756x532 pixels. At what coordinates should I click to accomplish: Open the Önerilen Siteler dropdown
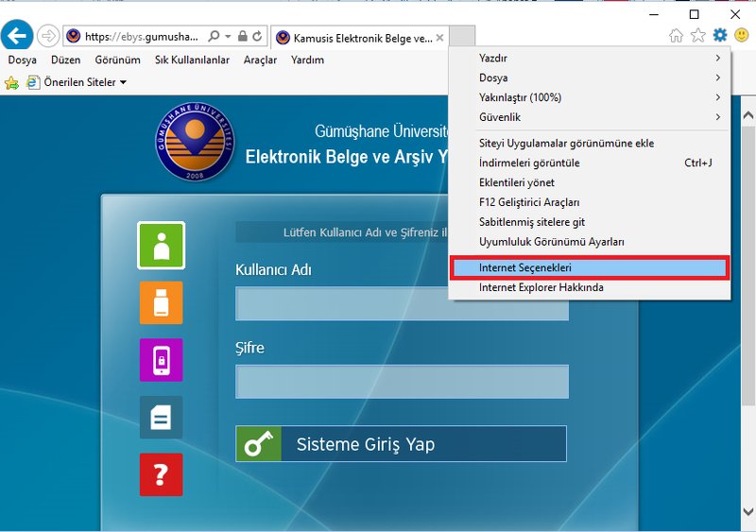point(83,83)
